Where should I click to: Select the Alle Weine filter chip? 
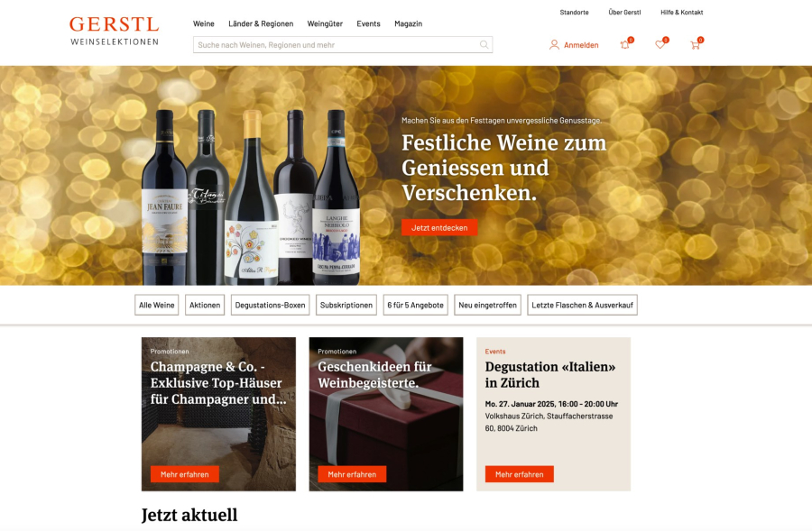156,305
